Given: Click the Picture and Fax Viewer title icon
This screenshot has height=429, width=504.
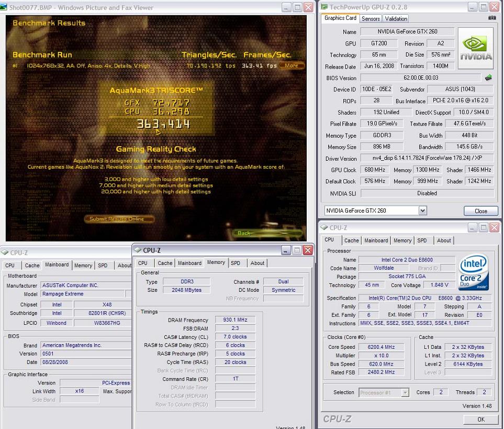Looking at the screenshot, I should coord(4,7).
